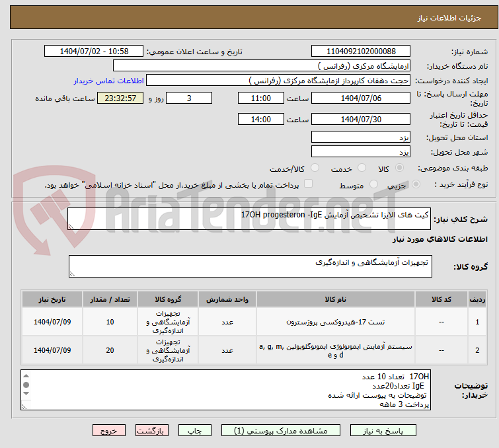Select the کالا radio button
Screen dimensions: 499x448
(399, 168)
